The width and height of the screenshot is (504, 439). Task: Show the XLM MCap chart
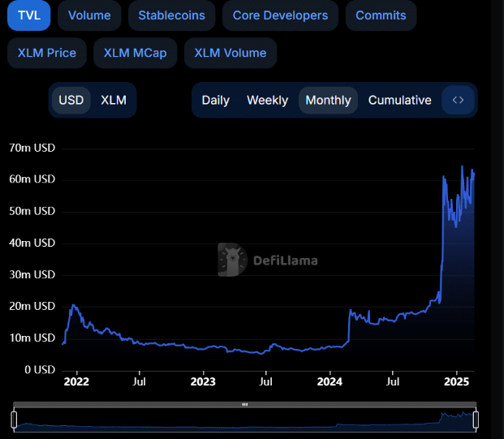pyautogui.click(x=135, y=53)
